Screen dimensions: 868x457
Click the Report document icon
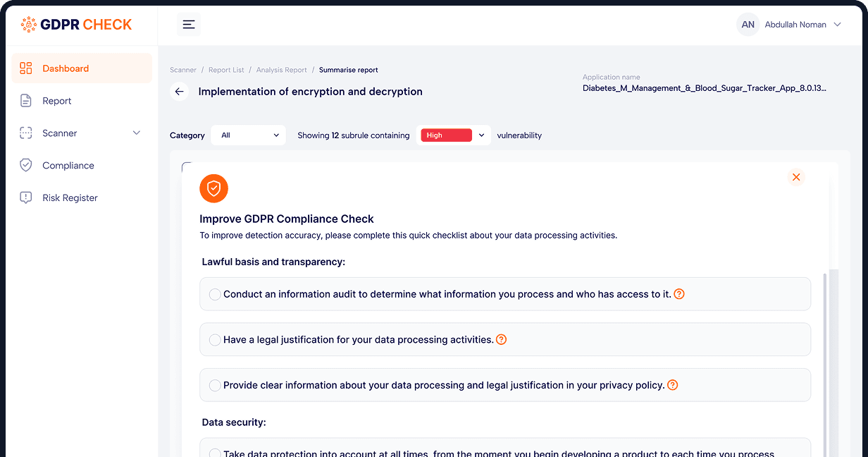(26, 100)
